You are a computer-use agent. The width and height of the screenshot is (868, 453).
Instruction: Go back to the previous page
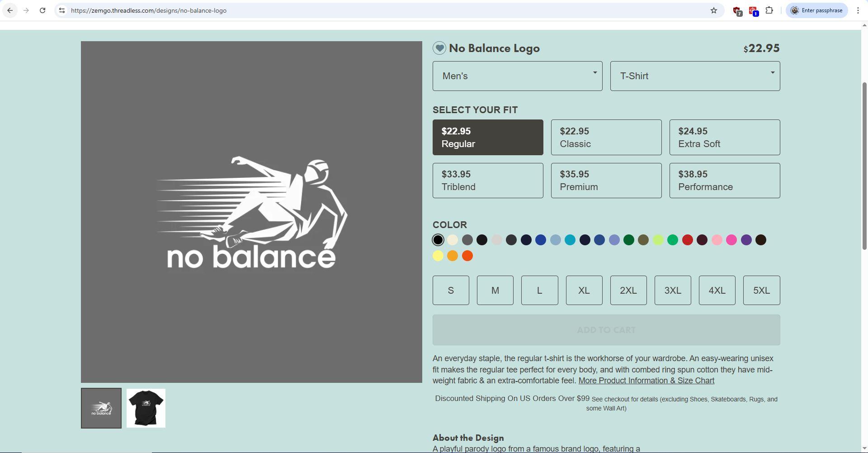[x=10, y=10]
